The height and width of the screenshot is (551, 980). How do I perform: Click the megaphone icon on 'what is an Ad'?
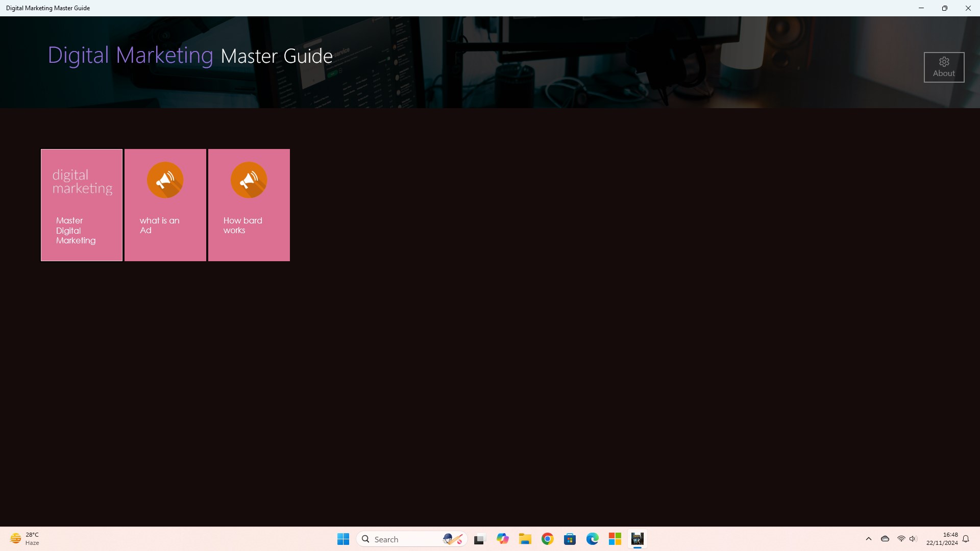click(165, 180)
